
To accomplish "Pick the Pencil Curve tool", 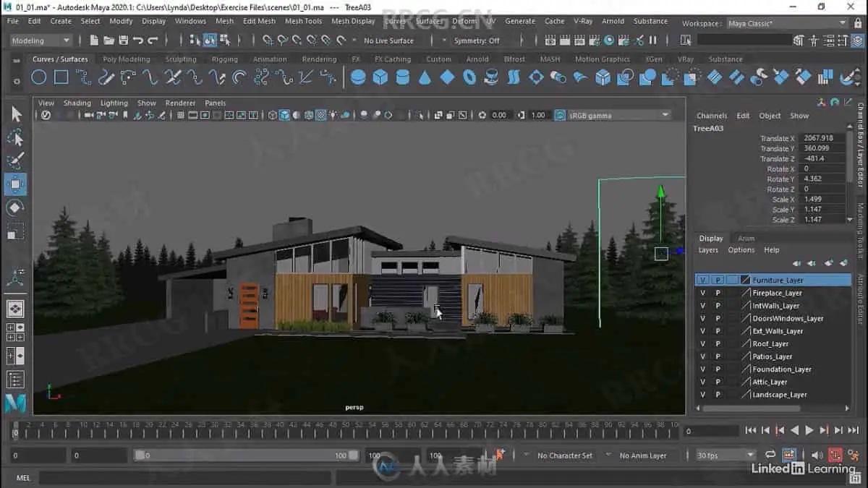I will tap(106, 77).
